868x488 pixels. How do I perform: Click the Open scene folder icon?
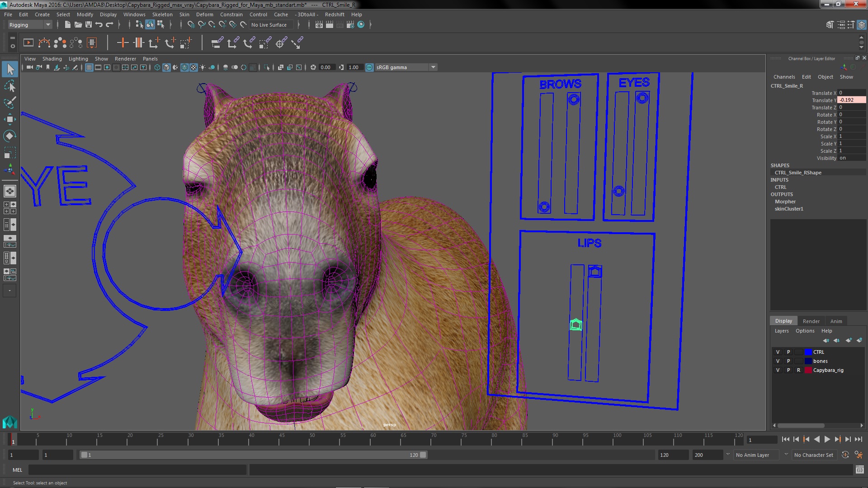(x=78, y=24)
